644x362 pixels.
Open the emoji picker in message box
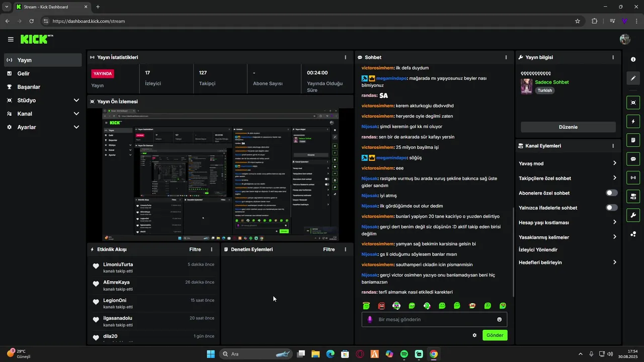click(x=499, y=319)
